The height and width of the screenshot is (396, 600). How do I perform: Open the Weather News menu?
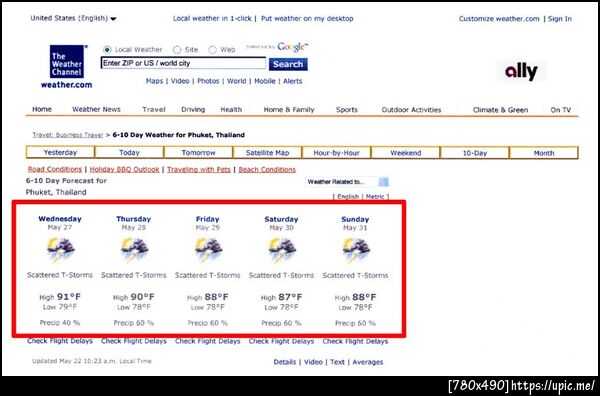pyautogui.click(x=96, y=109)
